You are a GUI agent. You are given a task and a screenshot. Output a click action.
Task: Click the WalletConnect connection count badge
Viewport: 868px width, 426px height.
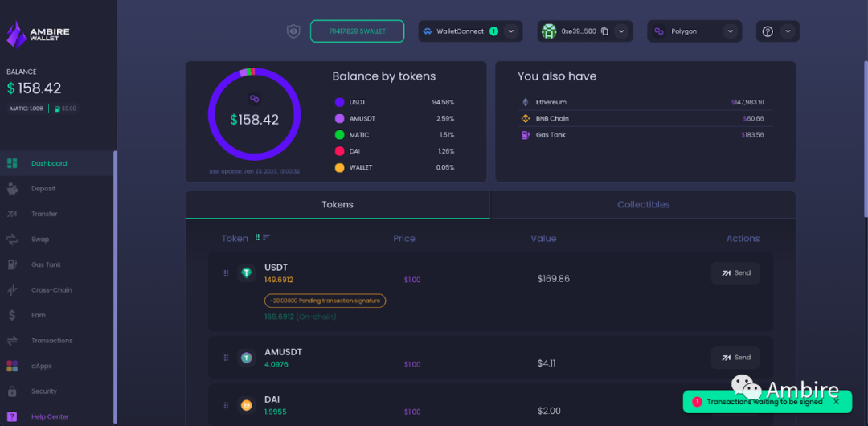pos(493,31)
